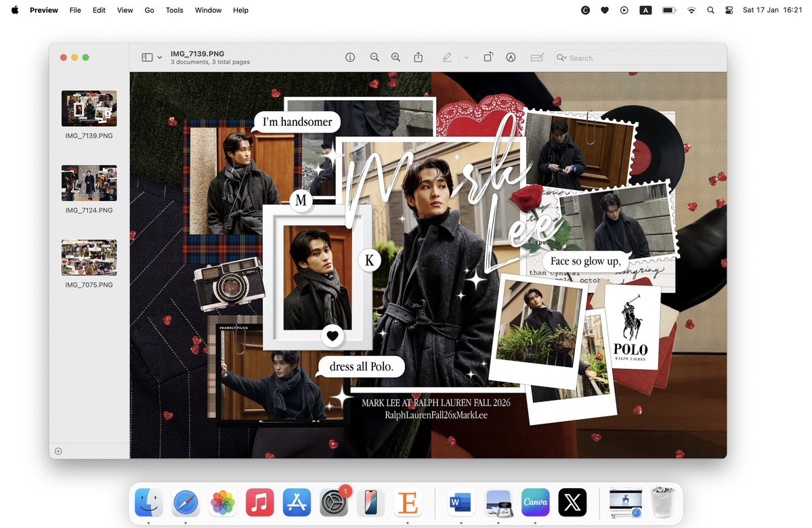
Task: Open the Share button in toolbar
Action: (419, 58)
